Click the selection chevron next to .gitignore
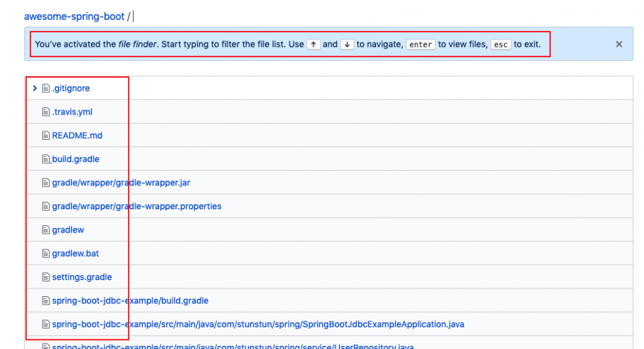644x349 pixels. coord(35,88)
